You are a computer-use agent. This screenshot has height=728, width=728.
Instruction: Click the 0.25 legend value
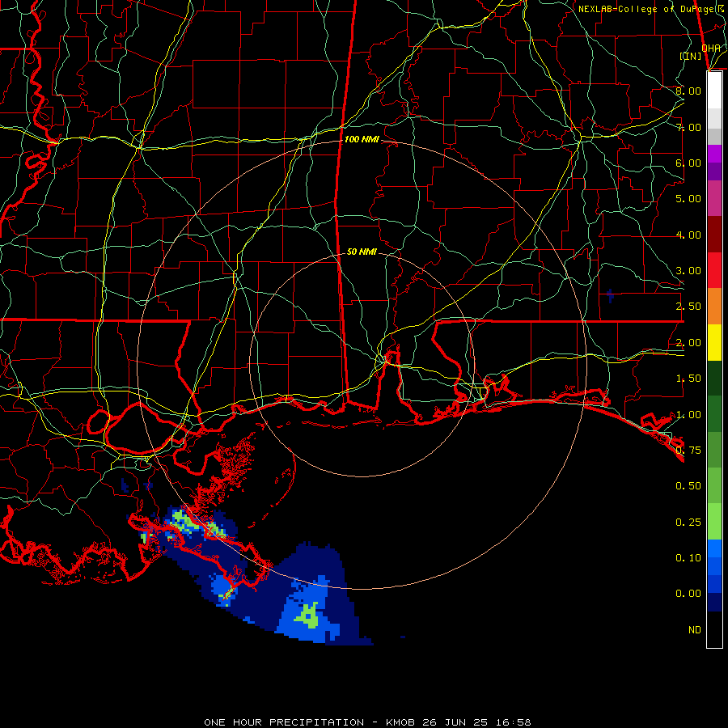688,523
